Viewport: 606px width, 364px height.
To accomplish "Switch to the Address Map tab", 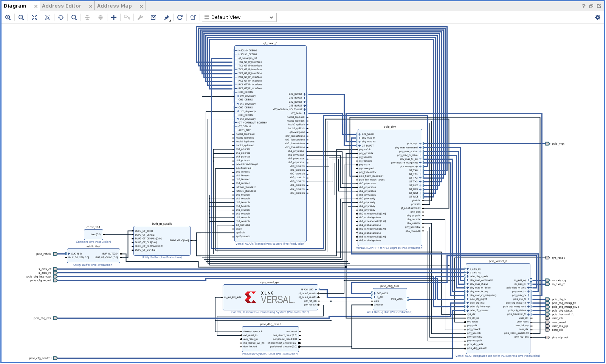I will click(115, 6).
